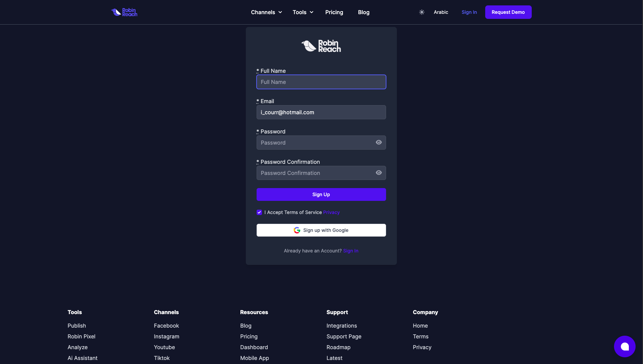Open Roadmap footer link
Viewport: 643px width, 364px height.
(x=339, y=347)
